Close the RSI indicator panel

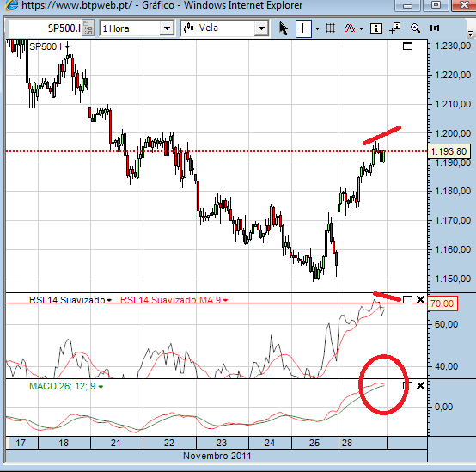coord(420,300)
